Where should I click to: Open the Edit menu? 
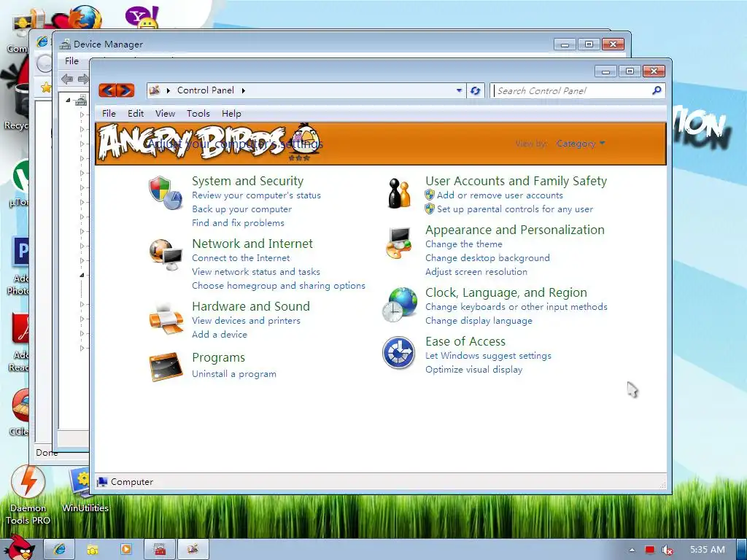click(x=135, y=113)
